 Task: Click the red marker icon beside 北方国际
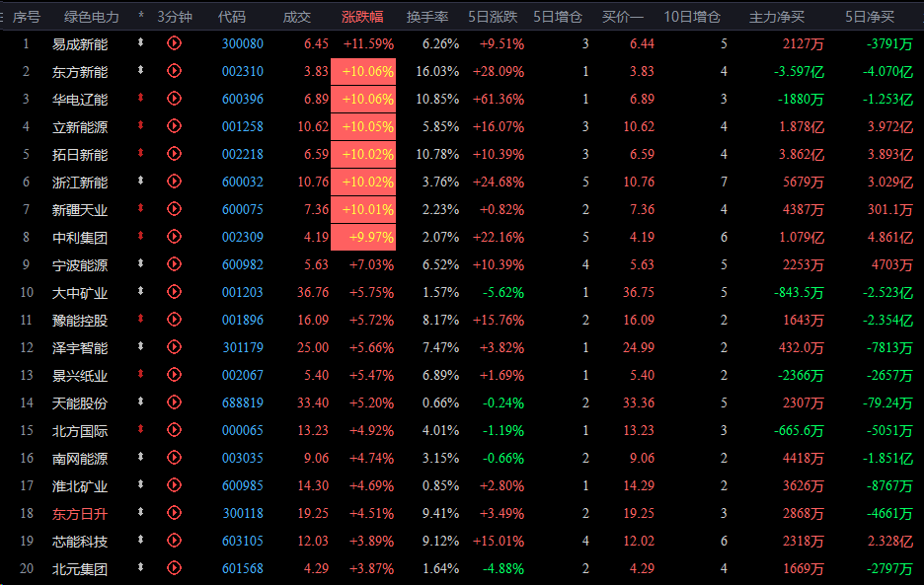coord(141,430)
